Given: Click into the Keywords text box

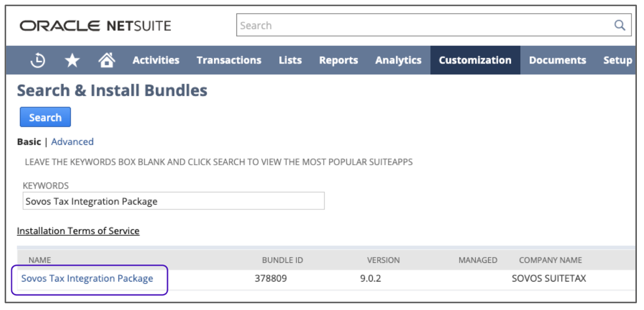Looking at the screenshot, I should 173,201.
